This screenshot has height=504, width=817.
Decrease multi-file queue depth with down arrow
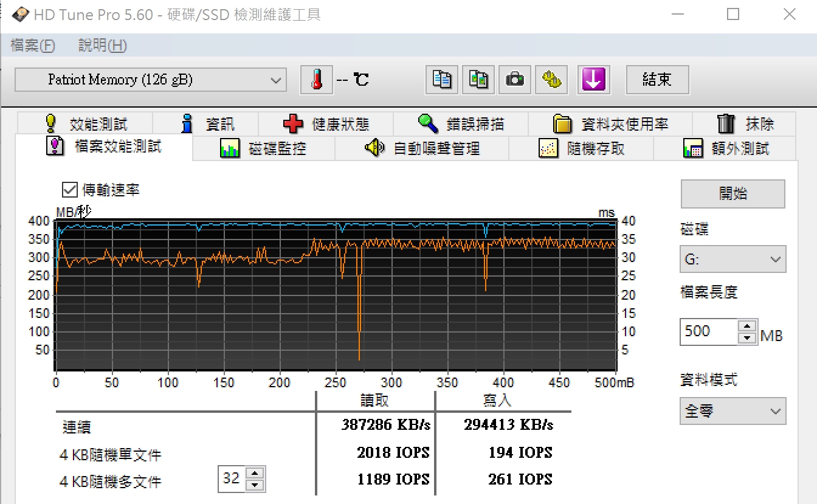tap(256, 485)
